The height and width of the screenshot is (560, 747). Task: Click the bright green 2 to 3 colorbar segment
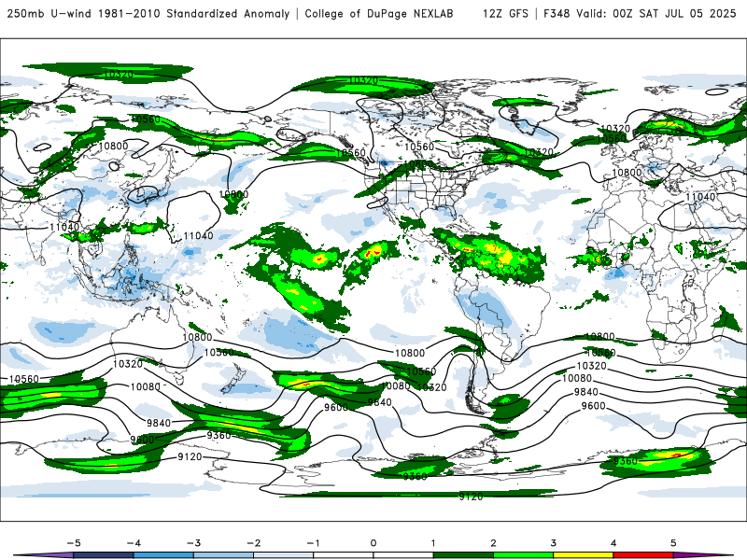point(523,555)
